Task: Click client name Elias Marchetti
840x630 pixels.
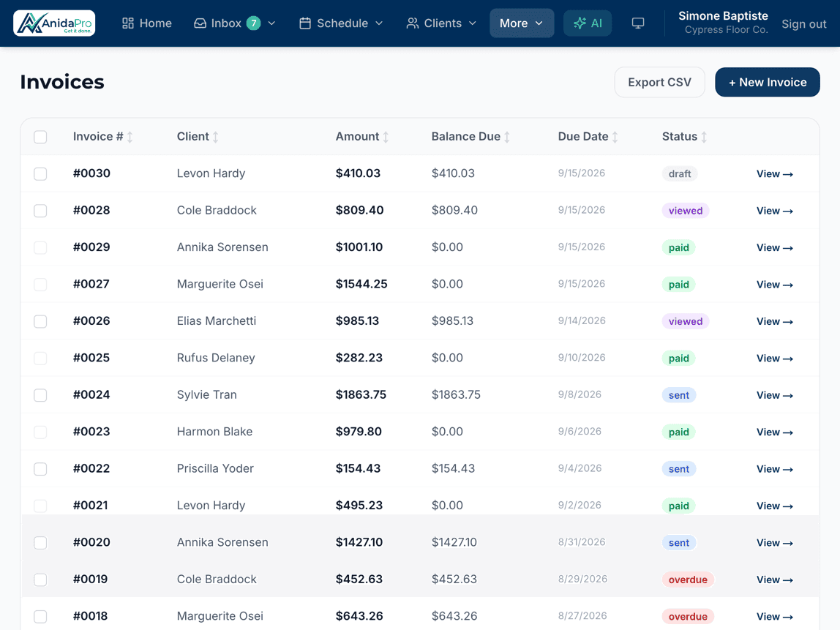Action: click(217, 321)
